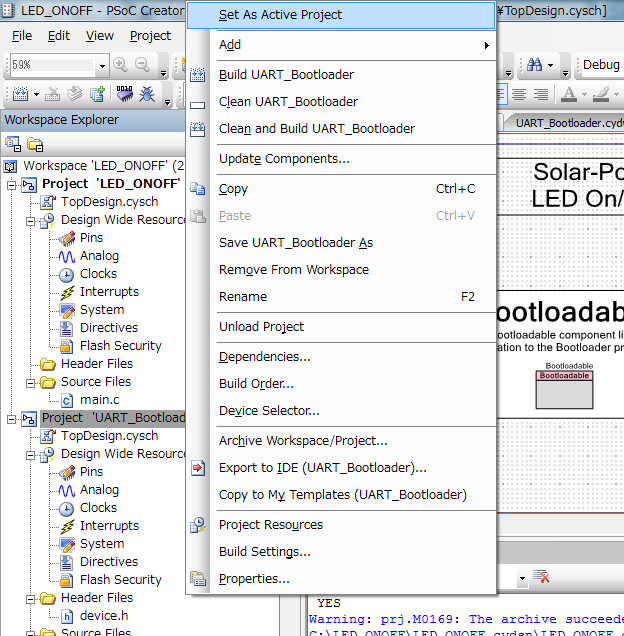Image resolution: width=624 pixels, height=636 pixels.
Task: Select Flash Security under LED_ONOFF
Action: (120, 346)
